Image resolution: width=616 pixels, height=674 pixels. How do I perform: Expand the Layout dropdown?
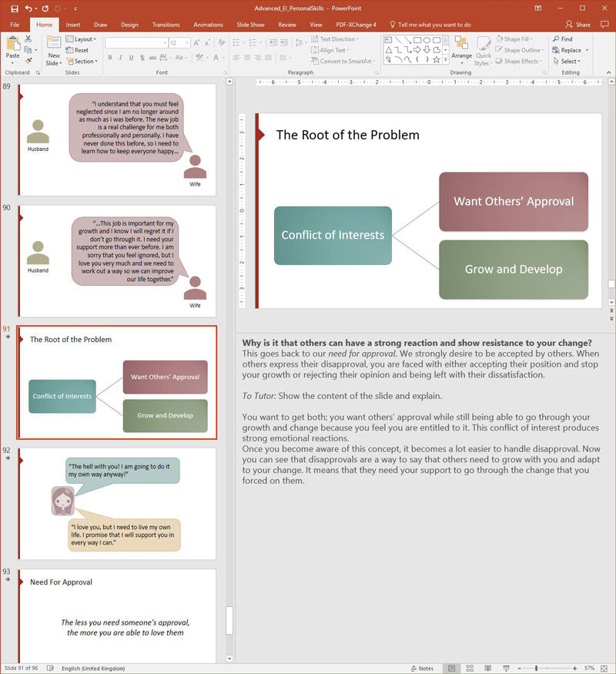point(85,39)
